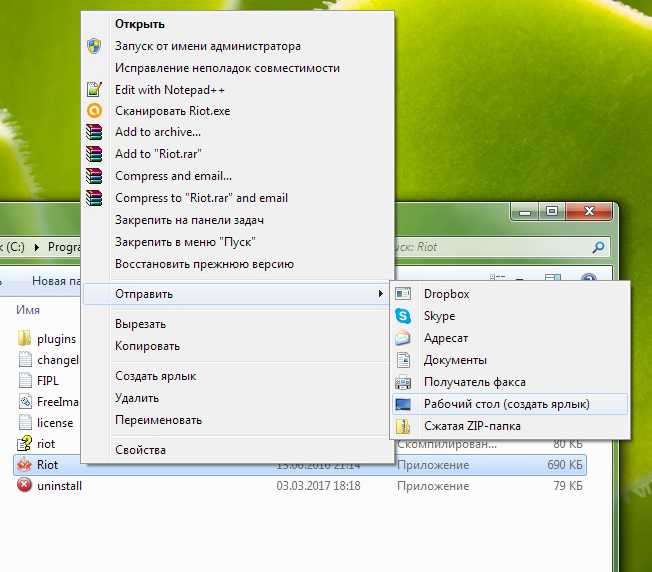Click the search magnifier icon in Explorer
This screenshot has width=652, height=572.
(x=598, y=247)
